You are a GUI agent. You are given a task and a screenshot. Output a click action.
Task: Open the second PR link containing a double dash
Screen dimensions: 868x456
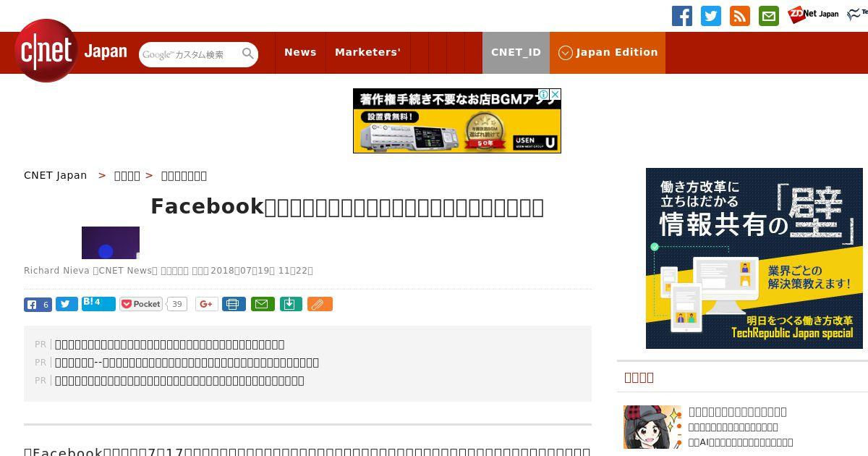point(187,363)
